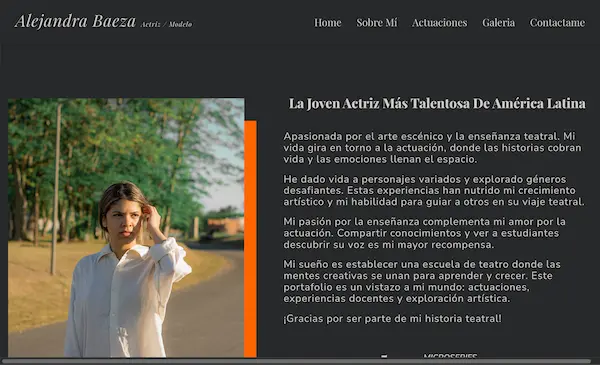Click paragraph starting 'Apasionada por el arte'
600x365 pixels.
432,148
